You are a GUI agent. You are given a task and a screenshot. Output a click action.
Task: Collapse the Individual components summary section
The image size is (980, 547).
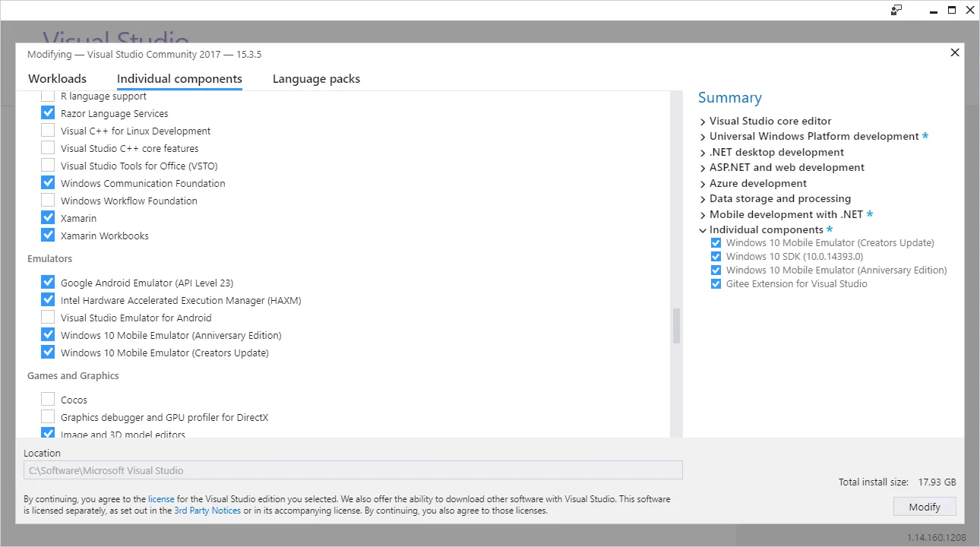coord(703,230)
